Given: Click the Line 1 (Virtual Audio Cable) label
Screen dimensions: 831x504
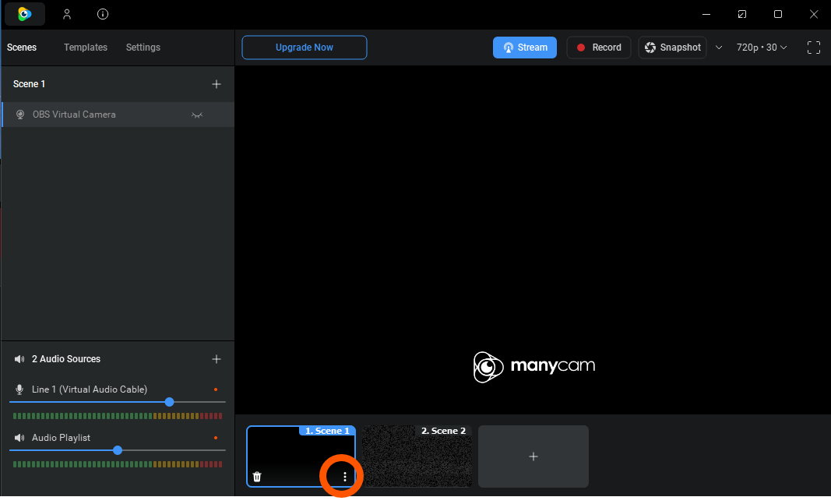Looking at the screenshot, I should point(90,389).
